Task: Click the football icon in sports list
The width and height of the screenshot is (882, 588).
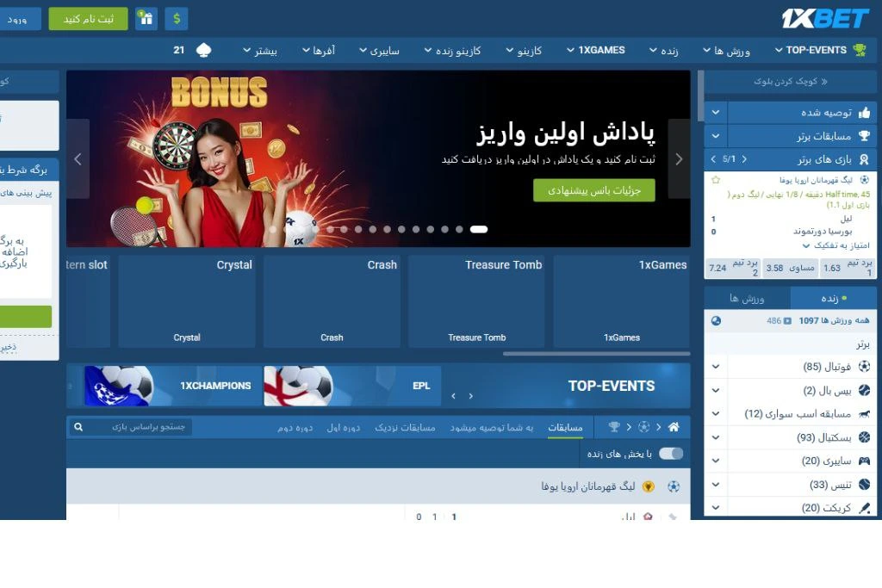Action: [865, 367]
